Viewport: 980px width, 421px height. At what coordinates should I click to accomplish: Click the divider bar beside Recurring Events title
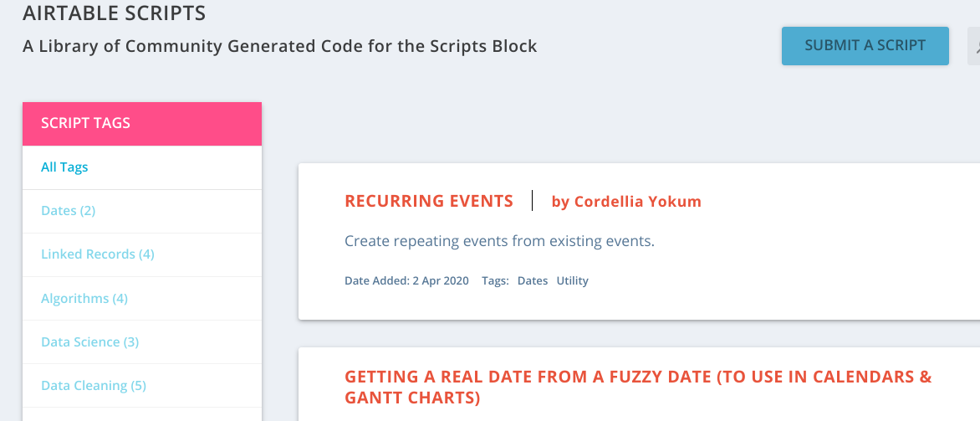coord(533,201)
